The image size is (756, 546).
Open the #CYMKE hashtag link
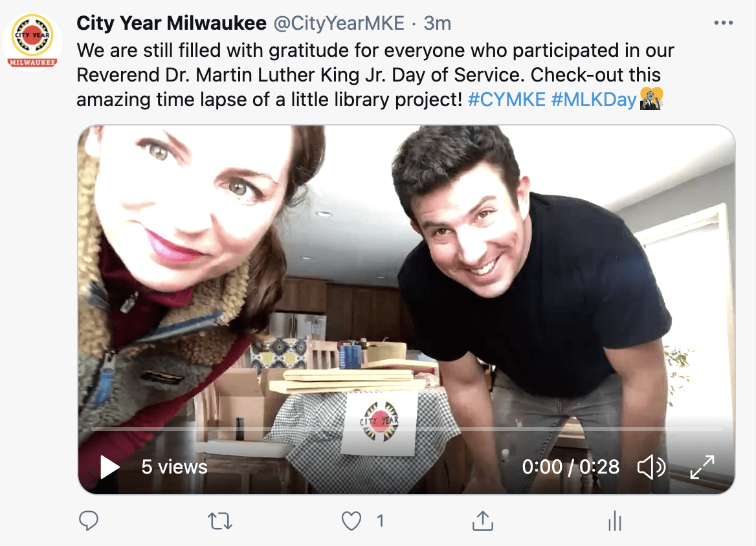(x=506, y=99)
